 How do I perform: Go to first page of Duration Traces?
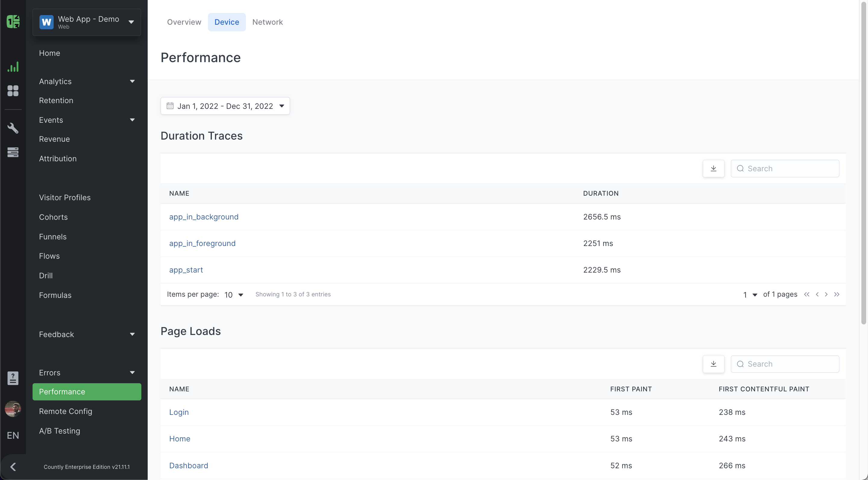806,294
